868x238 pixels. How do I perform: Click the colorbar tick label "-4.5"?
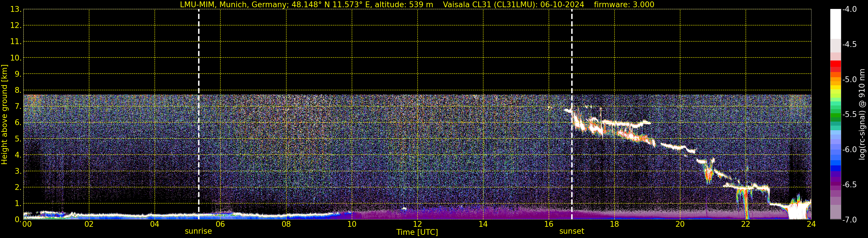(x=849, y=44)
